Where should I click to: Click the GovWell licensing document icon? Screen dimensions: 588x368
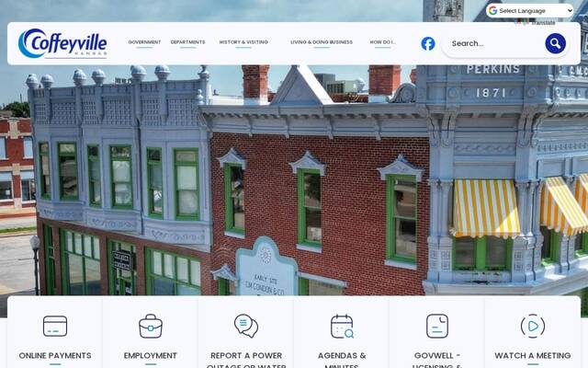437,326
